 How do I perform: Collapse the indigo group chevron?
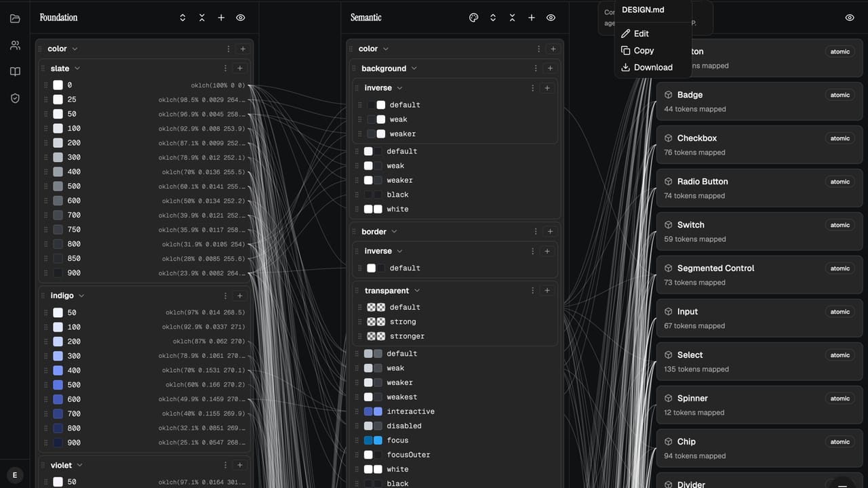[81, 296]
